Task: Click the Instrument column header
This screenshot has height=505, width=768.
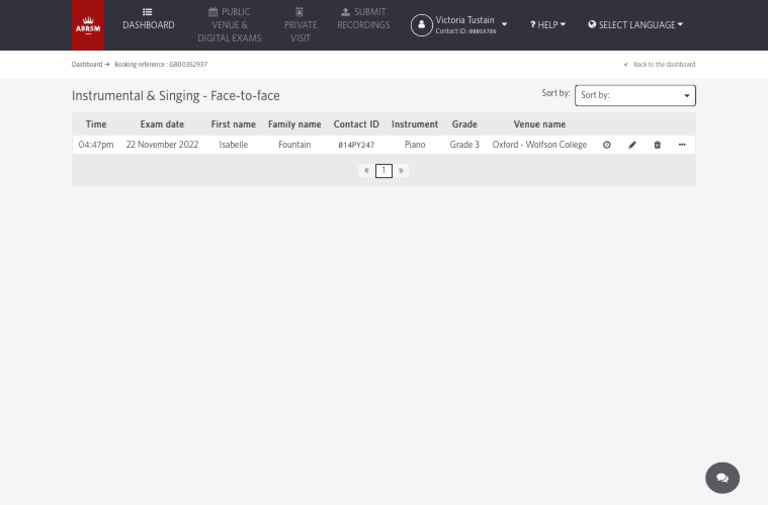Action: (415, 124)
